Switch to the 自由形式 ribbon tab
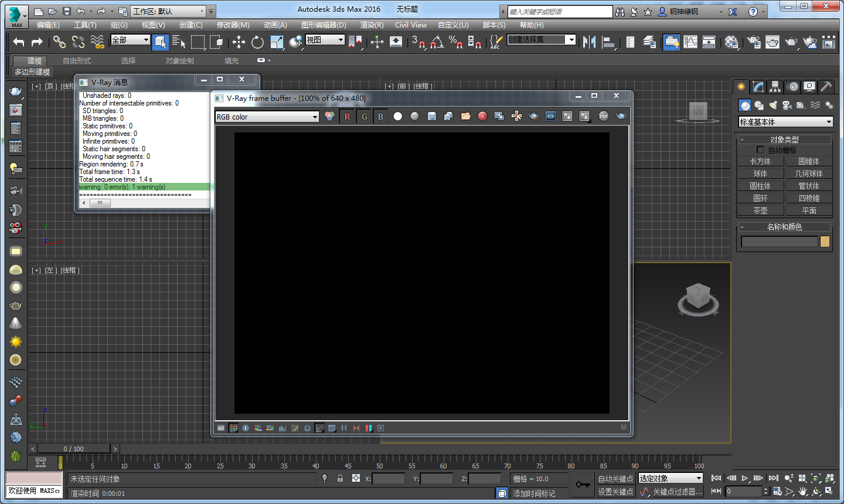844x504 pixels. pyautogui.click(x=77, y=61)
